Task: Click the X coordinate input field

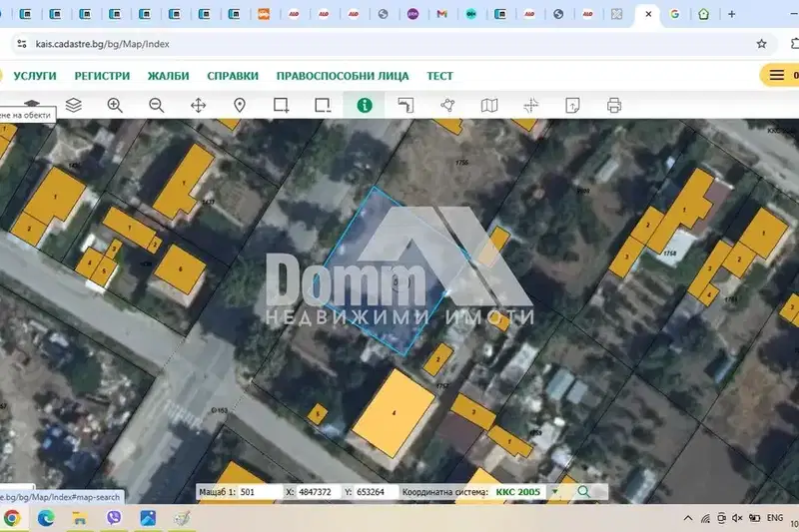Action: 317,492
